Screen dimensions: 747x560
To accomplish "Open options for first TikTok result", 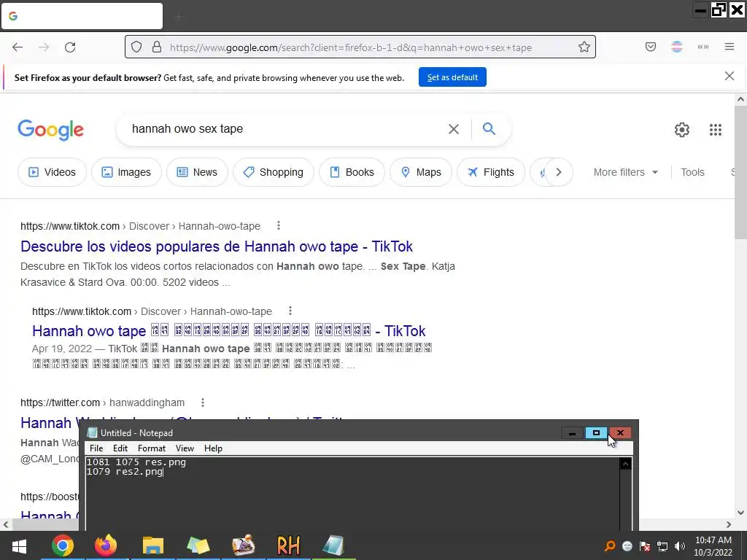I will pyautogui.click(x=279, y=226).
